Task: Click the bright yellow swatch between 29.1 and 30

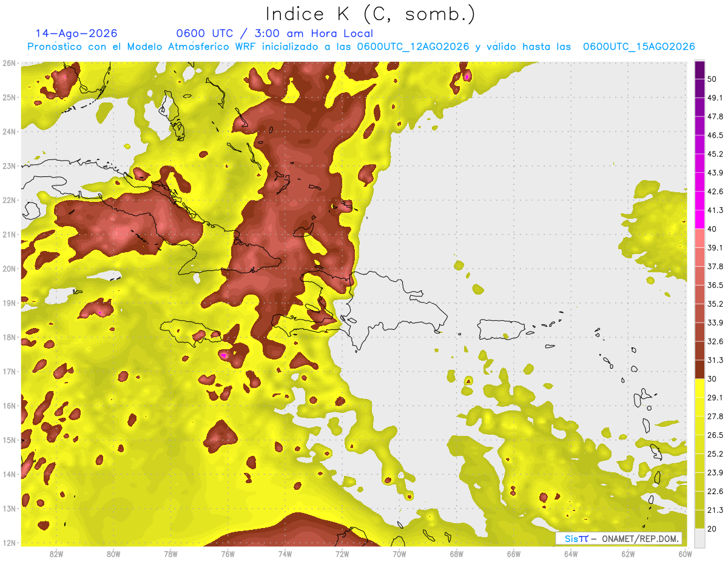Action: coord(699,388)
